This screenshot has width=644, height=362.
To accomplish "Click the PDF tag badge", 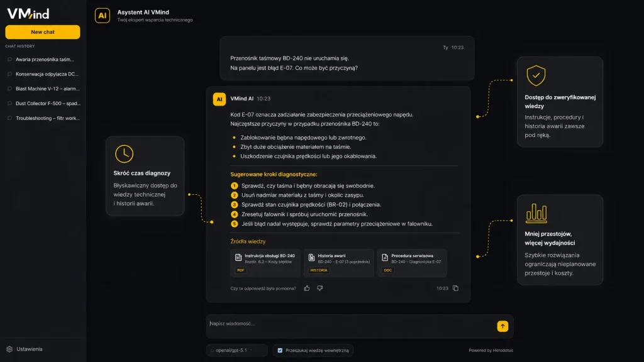I will click(x=241, y=270).
